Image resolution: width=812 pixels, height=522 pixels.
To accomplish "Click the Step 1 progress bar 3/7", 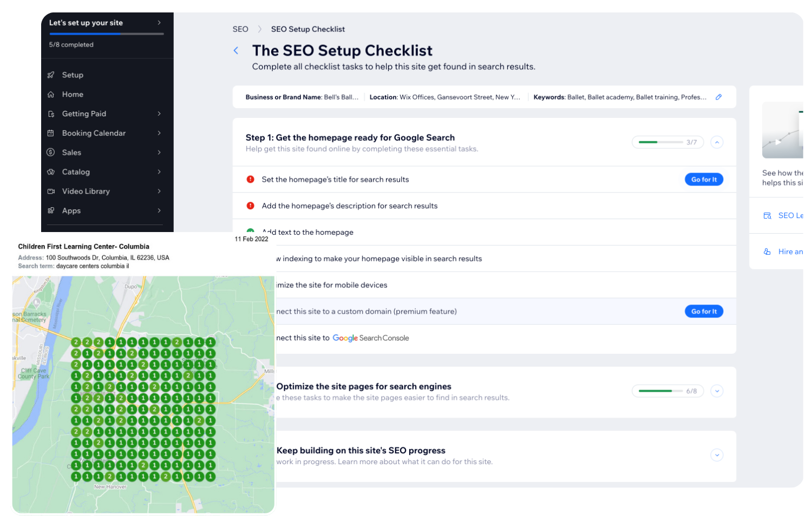I will tap(667, 143).
